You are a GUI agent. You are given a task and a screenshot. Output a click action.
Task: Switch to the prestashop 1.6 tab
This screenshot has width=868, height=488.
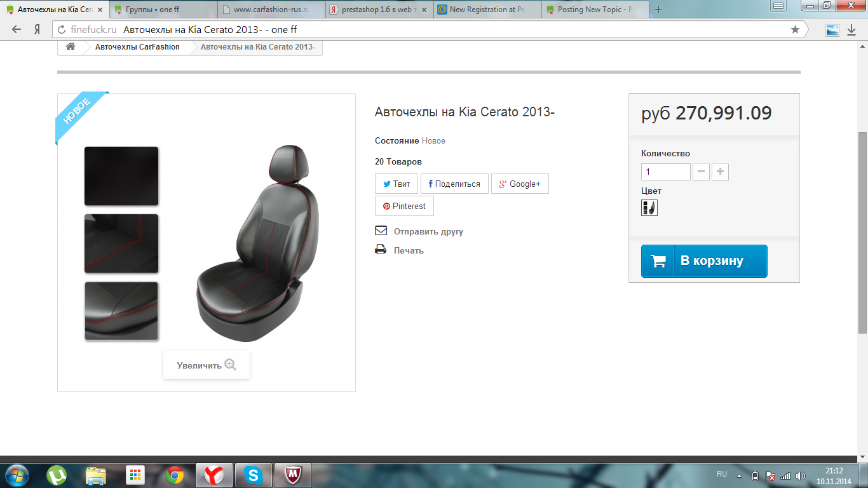point(379,10)
